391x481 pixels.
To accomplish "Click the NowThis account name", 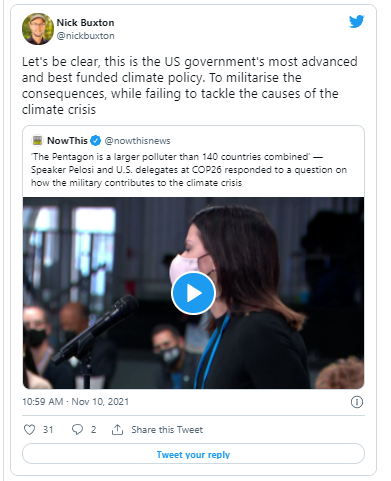I will [67, 141].
